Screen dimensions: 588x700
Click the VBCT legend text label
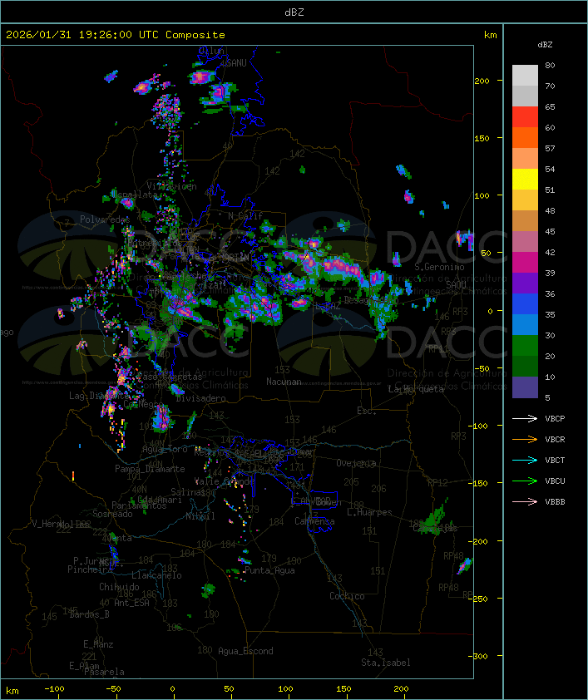pyautogui.click(x=556, y=460)
